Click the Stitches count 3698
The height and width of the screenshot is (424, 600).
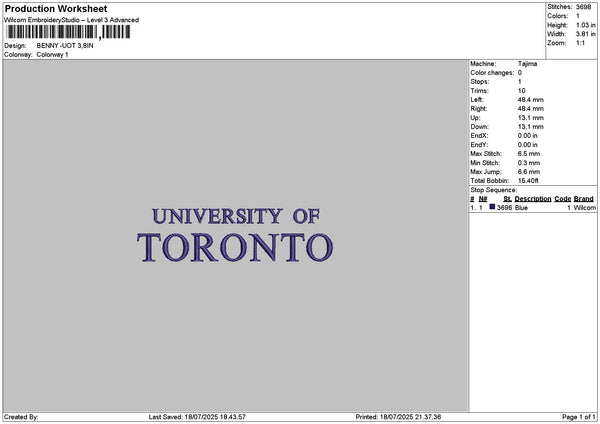click(584, 7)
